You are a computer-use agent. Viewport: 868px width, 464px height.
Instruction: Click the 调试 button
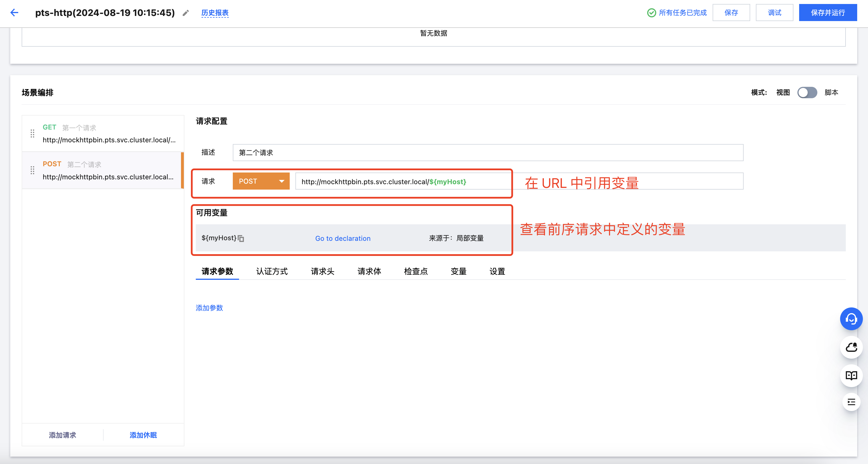pos(774,13)
